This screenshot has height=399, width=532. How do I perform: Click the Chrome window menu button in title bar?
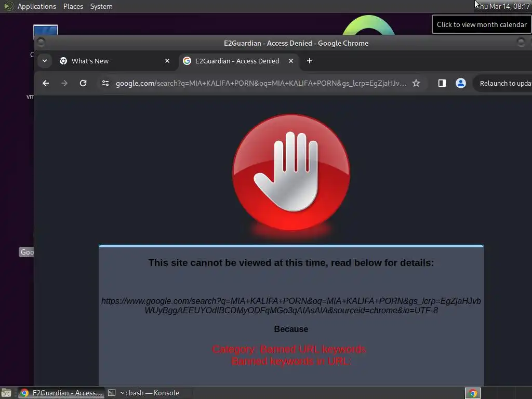tap(41, 43)
